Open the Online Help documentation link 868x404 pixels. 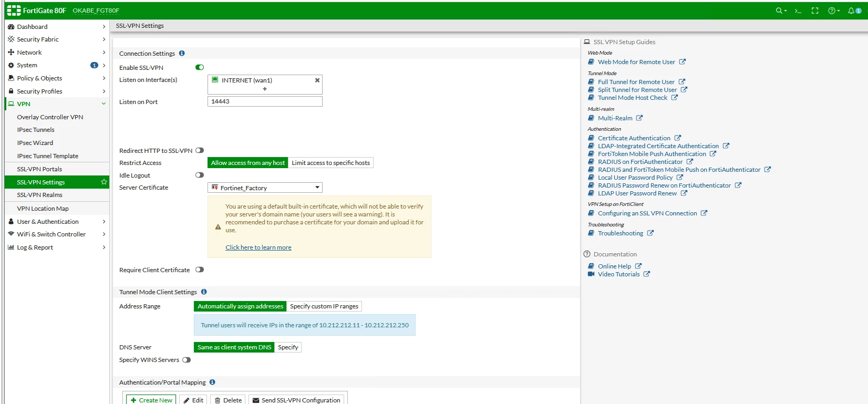(614, 266)
